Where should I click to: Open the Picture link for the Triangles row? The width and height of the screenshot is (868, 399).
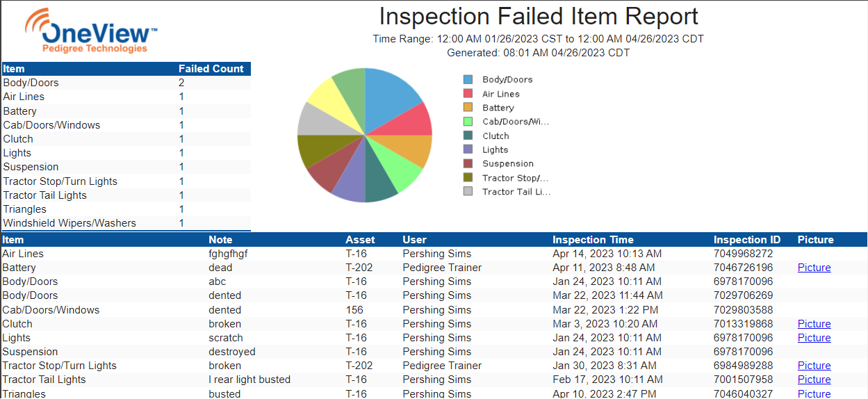coord(814,393)
